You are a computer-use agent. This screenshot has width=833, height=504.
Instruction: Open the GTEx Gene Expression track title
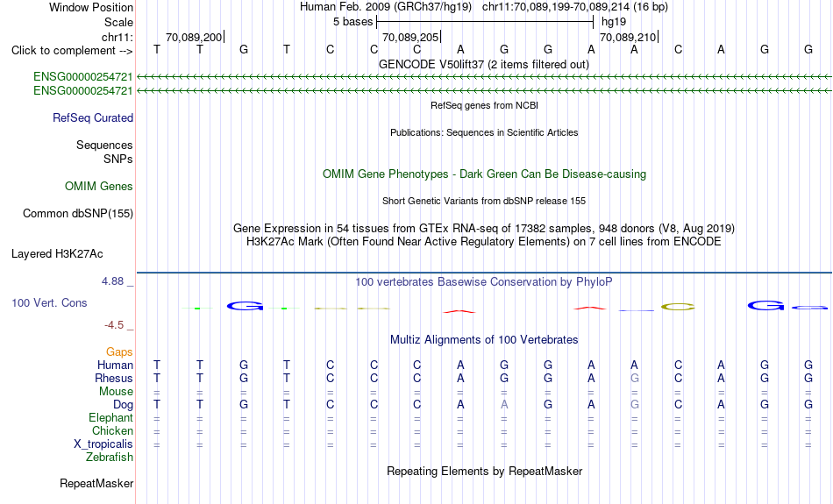click(484, 229)
